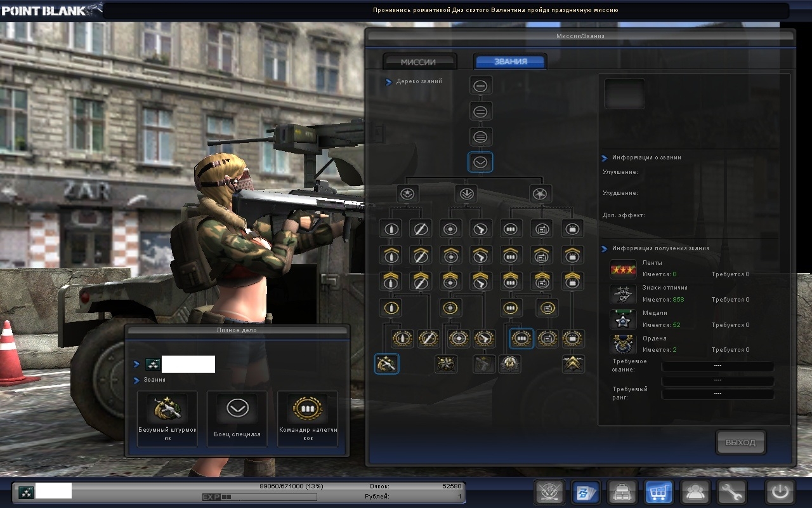Select the triple gold chevron title node

pyautogui.click(x=573, y=364)
